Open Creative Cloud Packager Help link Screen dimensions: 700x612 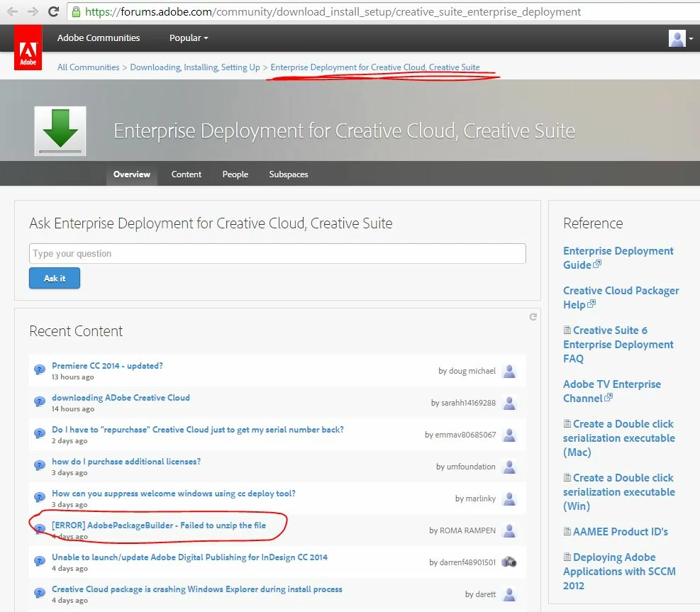(x=621, y=297)
